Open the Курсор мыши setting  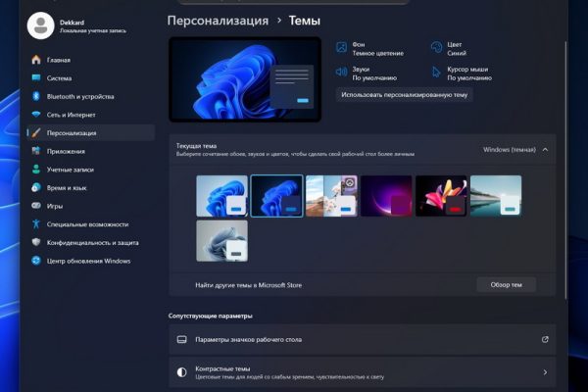coord(467,73)
